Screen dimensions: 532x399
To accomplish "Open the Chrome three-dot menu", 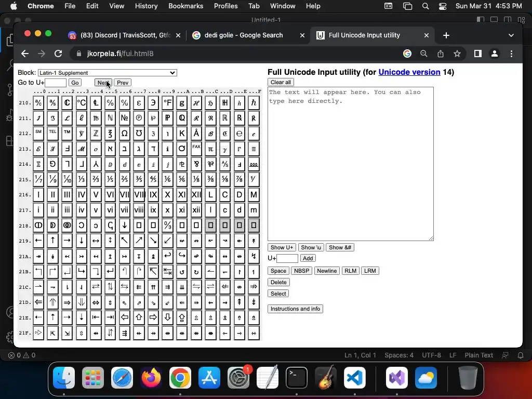I will tap(511, 54).
